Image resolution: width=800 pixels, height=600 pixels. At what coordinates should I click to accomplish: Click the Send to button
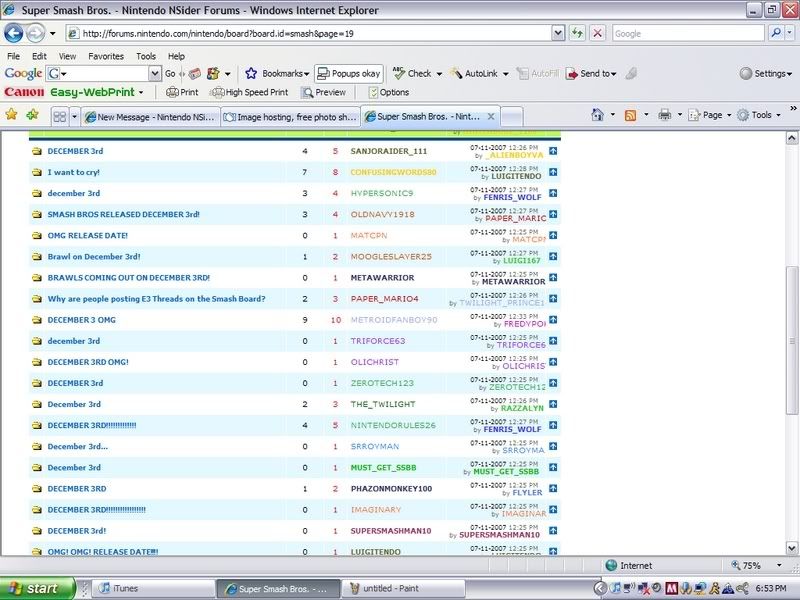[x=591, y=73]
